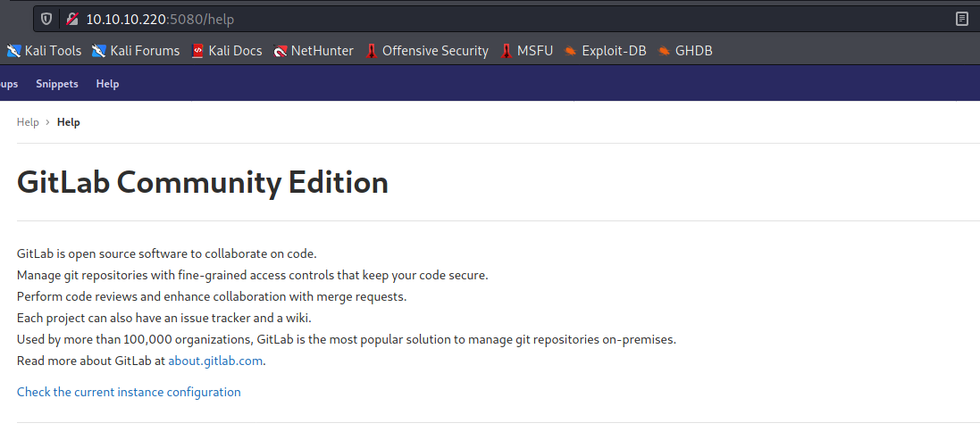Open Check the current instance configuration link
The image size is (980, 440).
129,392
